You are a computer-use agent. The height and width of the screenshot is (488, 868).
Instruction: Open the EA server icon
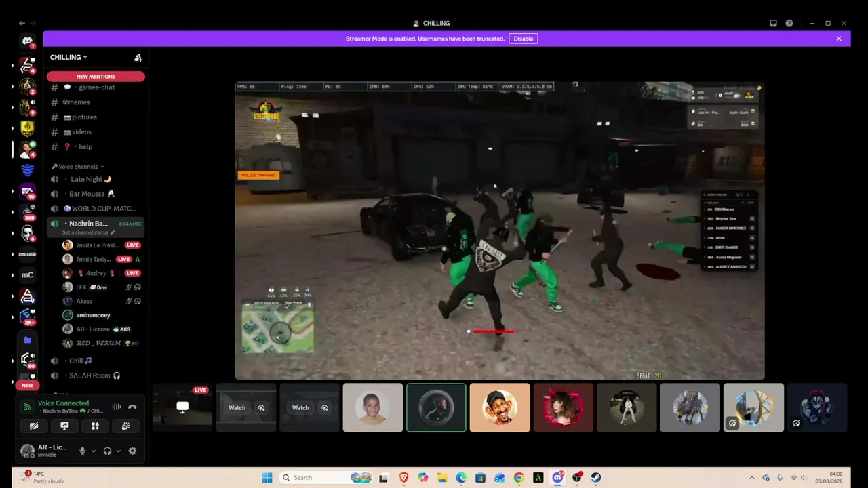pyautogui.click(x=27, y=192)
